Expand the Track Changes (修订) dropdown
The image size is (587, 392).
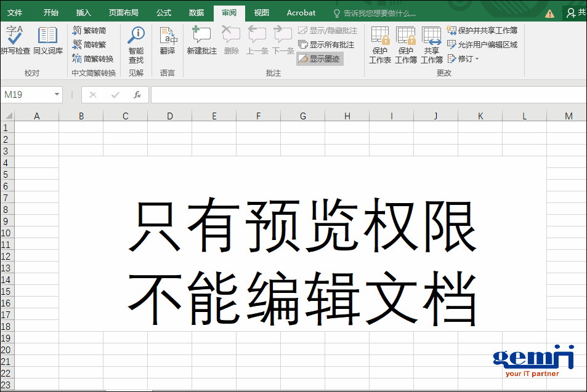click(464, 59)
